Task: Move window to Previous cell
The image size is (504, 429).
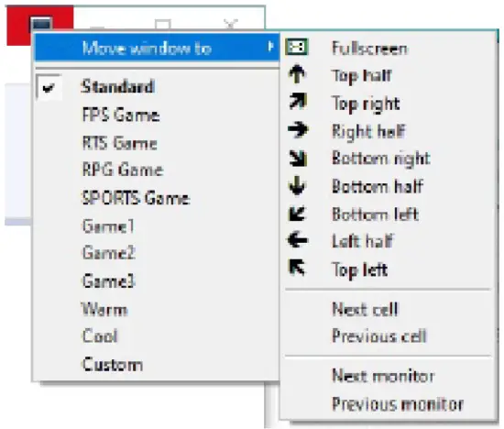Action: tap(379, 336)
